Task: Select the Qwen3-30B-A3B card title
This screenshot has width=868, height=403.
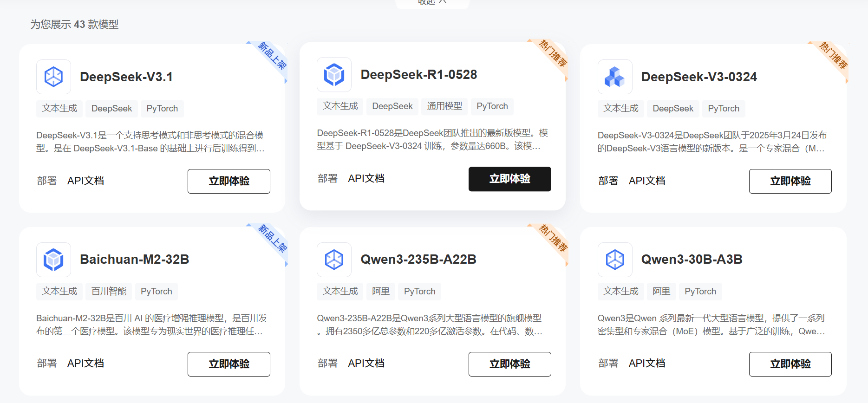Action: click(x=692, y=259)
